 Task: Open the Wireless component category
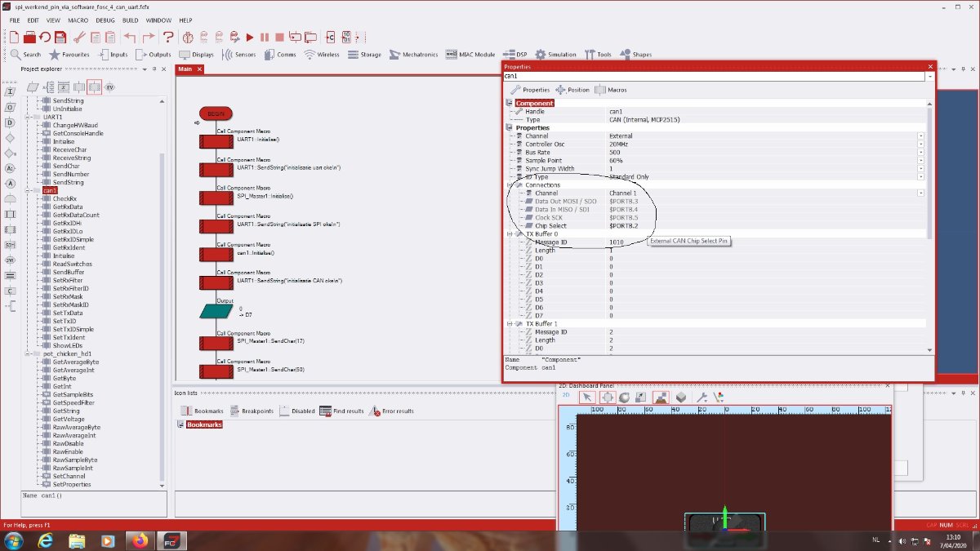[x=322, y=55]
